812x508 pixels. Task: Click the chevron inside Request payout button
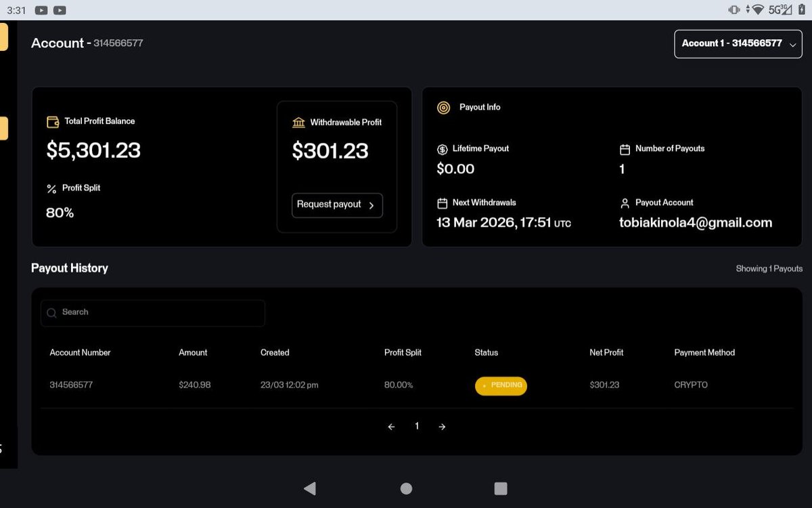(371, 205)
